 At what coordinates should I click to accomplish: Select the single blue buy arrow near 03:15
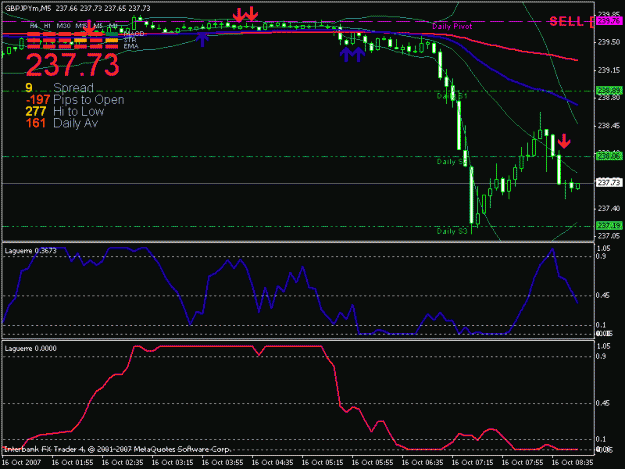coord(202,39)
